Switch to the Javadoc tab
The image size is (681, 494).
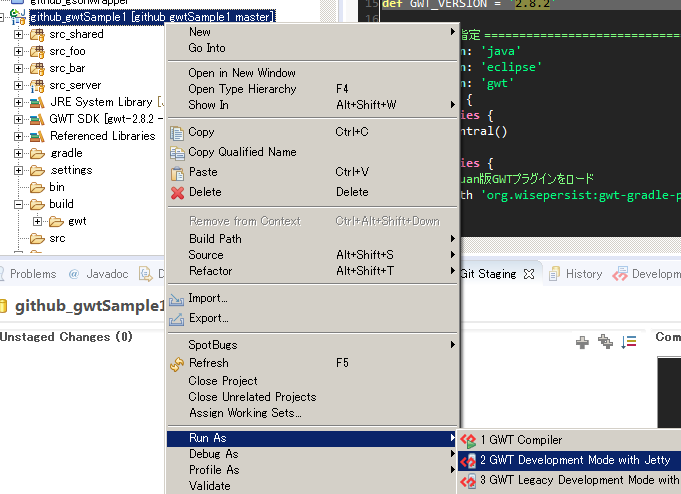click(99, 274)
